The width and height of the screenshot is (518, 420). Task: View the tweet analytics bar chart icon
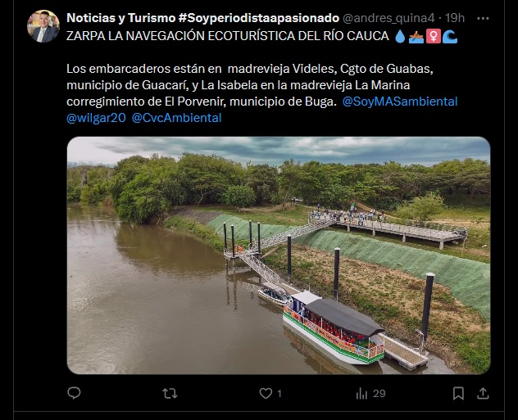(x=361, y=393)
